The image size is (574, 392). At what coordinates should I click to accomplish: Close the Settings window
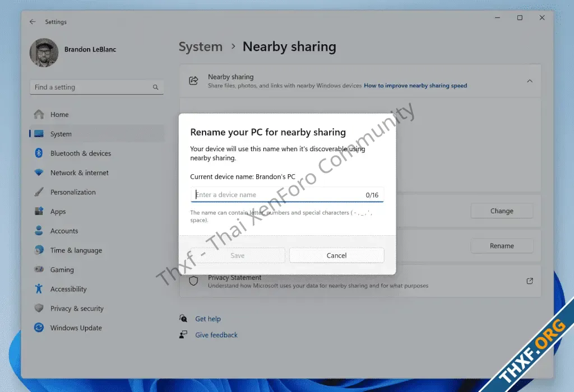542,17
